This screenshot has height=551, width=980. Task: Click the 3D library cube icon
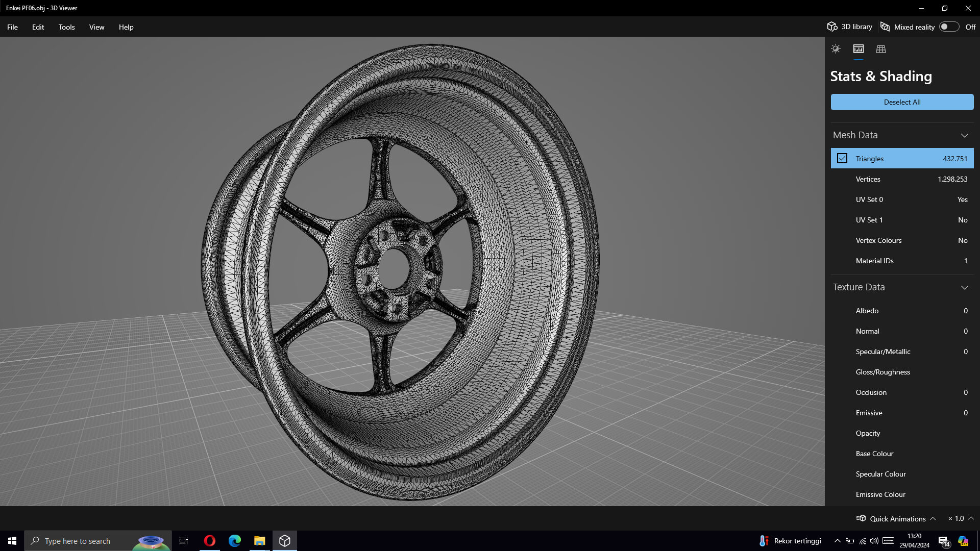[832, 27]
